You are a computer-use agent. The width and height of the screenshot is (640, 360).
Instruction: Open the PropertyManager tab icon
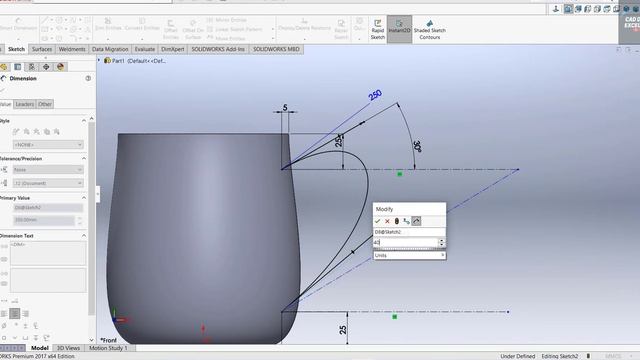[x=18, y=67]
